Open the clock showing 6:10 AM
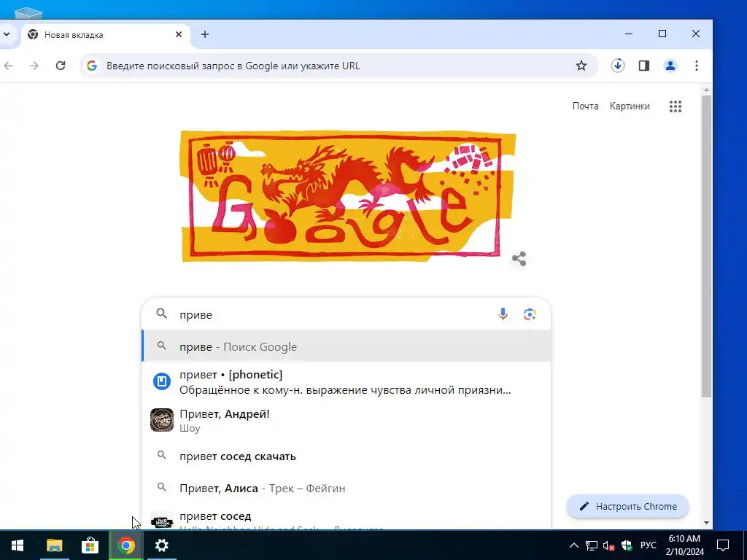The width and height of the screenshot is (747, 560). click(x=684, y=545)
